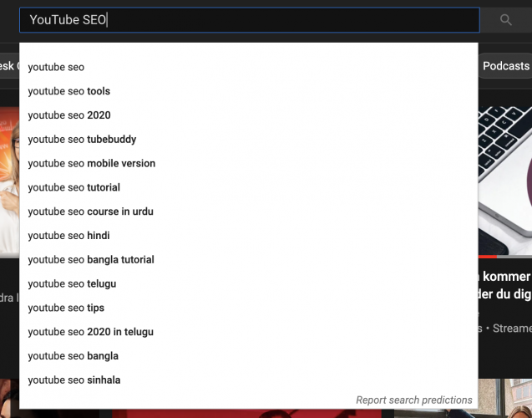Screen dimensions: 532x418
Task: Choose "youtube seo mobile version" suggestion
Action: coord(249,164)
